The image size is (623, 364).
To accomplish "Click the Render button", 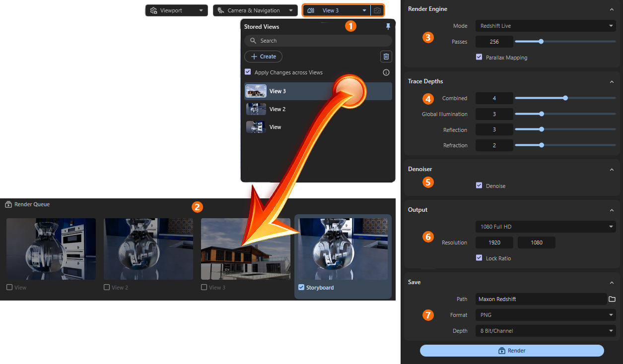I will coord(512,351).
